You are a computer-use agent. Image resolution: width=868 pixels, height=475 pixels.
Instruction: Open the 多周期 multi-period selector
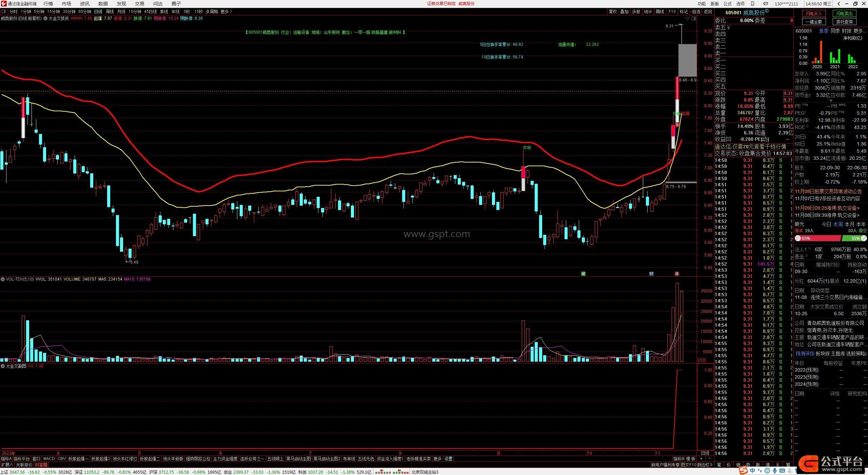(212, 12)
